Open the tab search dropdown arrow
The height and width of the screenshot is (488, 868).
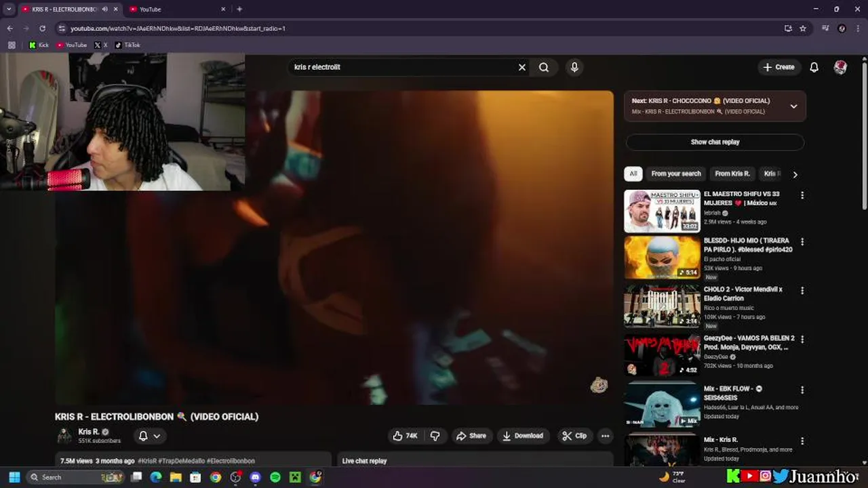tap(9, 9)
